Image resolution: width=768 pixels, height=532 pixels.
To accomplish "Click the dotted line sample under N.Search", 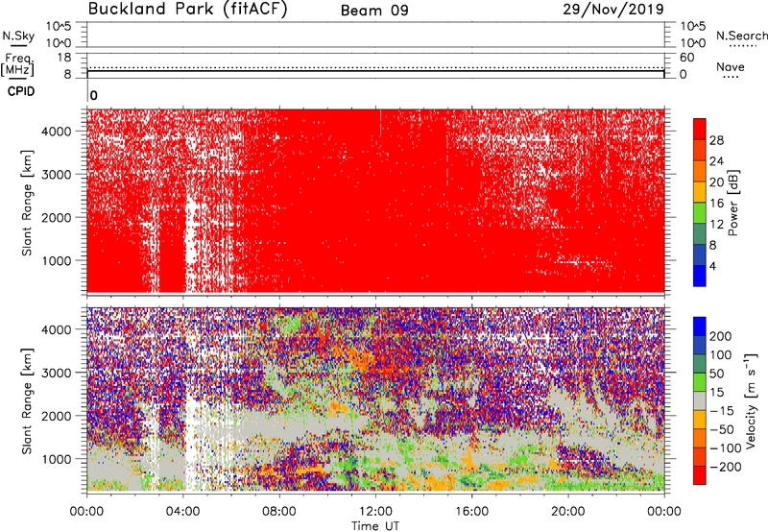I will (x=742, y=46).
